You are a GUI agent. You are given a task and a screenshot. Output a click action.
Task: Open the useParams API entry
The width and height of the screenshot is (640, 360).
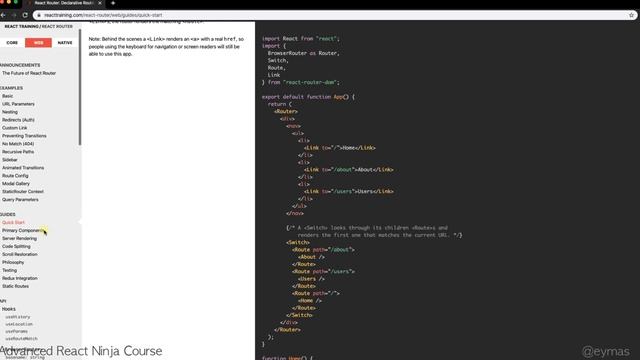(x=16, y=331)
